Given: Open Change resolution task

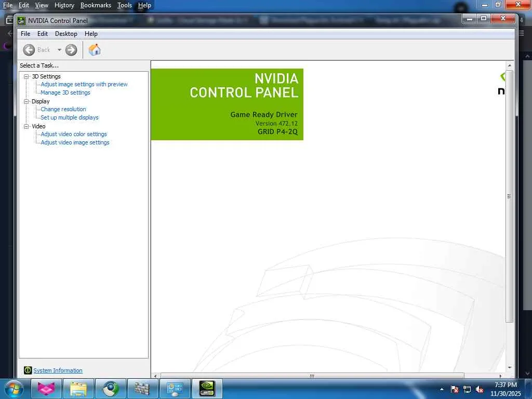Looking at the screenshot, I should click(63, 109).
